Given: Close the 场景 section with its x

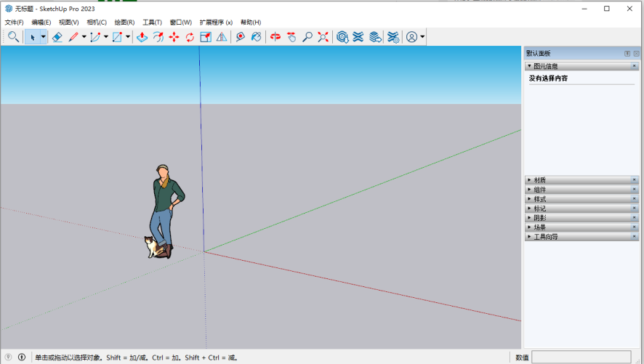Looking at the screenshot, I should [x=634, y=227].
